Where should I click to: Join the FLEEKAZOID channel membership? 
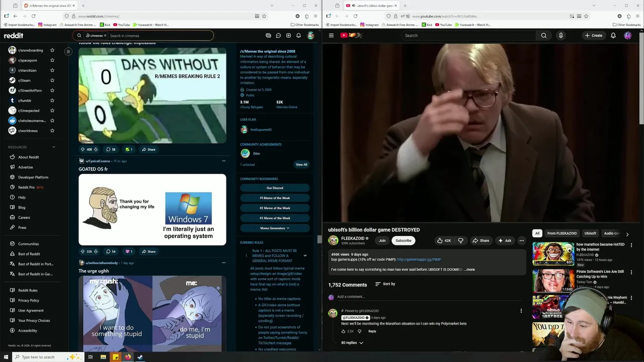(382, 240)
